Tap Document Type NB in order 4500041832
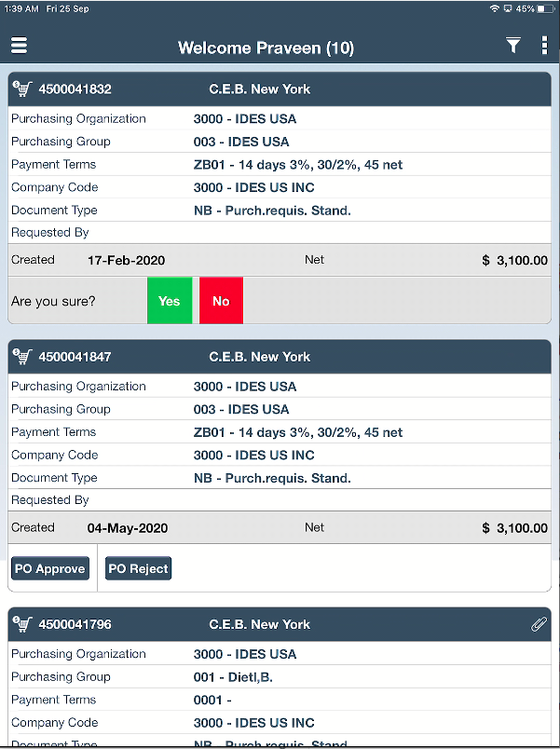The image size is (560, 749). click(x=272, y=211)
